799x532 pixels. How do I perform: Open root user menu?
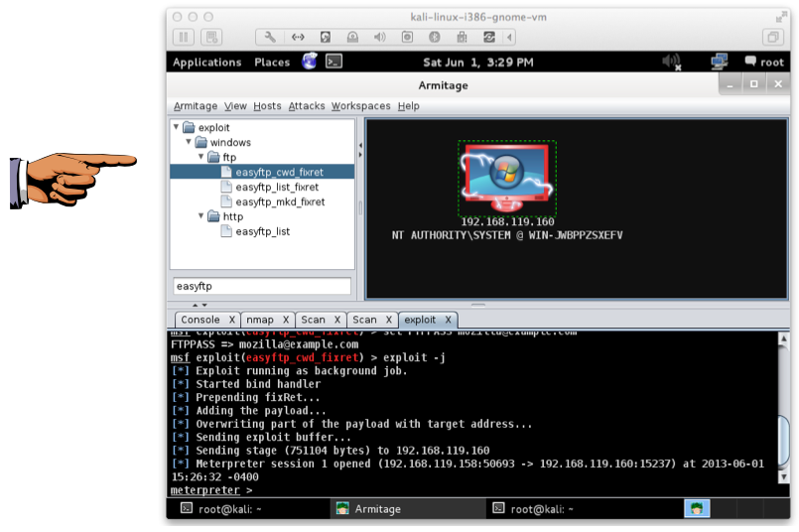click(764, 63)
